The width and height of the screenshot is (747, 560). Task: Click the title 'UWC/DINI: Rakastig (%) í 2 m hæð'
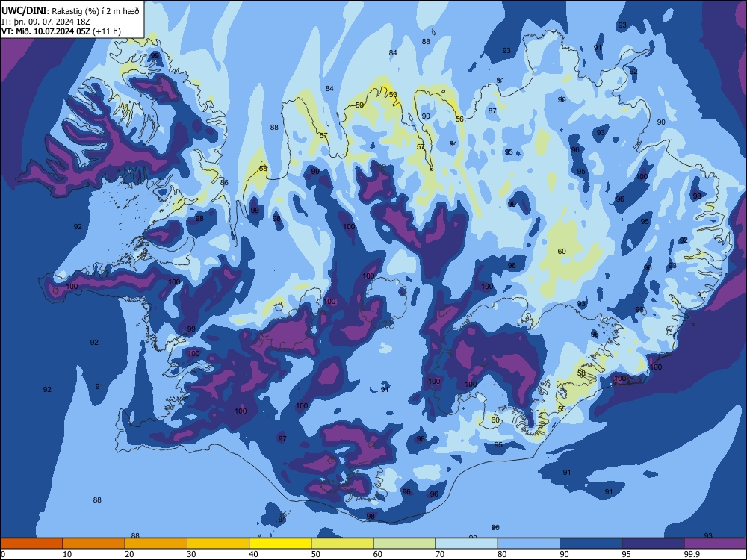(x=70, y=10)
